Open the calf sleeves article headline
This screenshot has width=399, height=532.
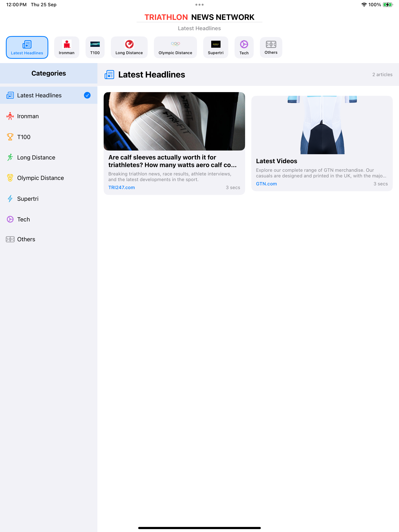(173, 161)
